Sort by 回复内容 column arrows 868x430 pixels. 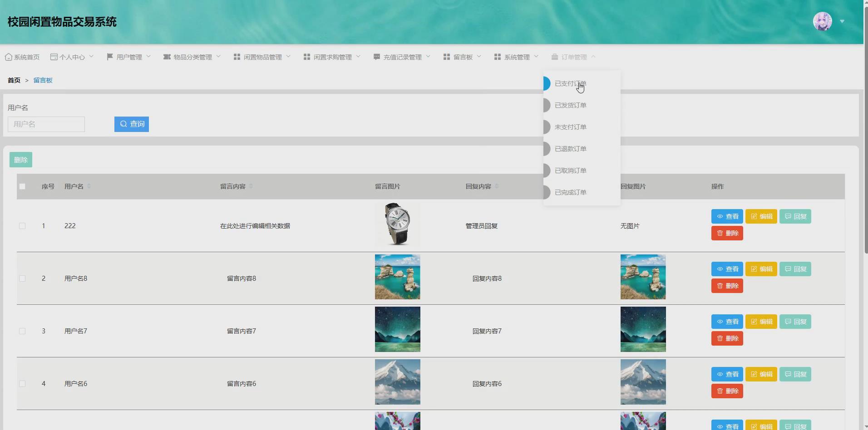point(497,186)
